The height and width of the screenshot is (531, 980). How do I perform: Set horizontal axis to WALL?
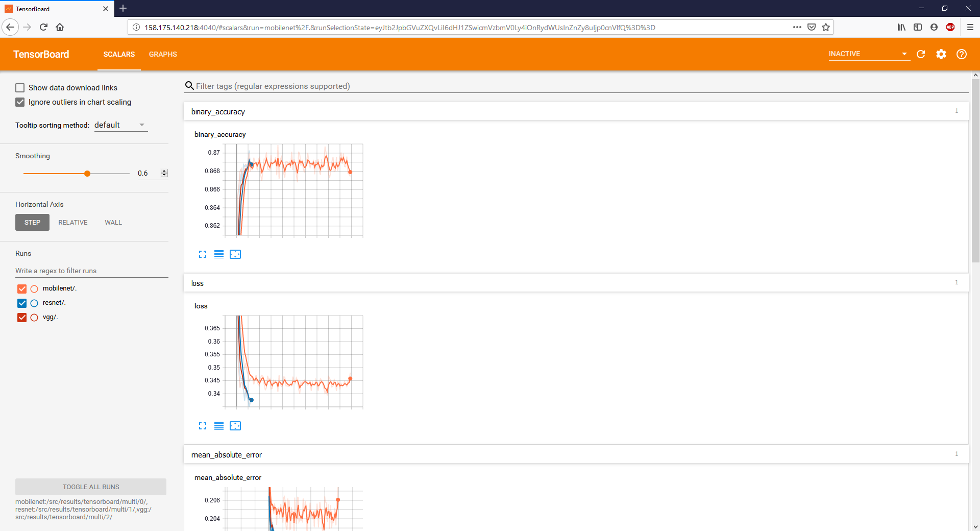coord(113,223)
